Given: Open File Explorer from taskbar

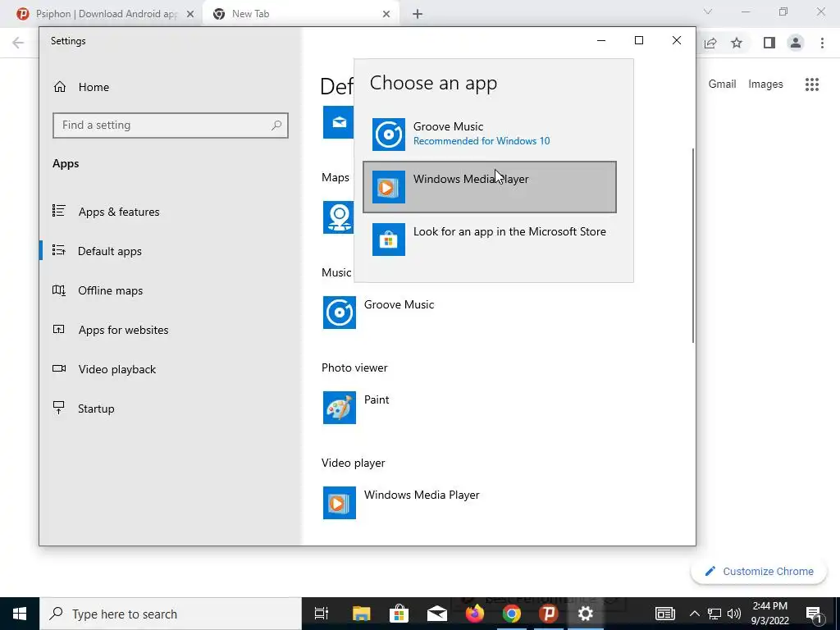Looking at the screenshot, I should pyautogui.click(x=362, y=614).
